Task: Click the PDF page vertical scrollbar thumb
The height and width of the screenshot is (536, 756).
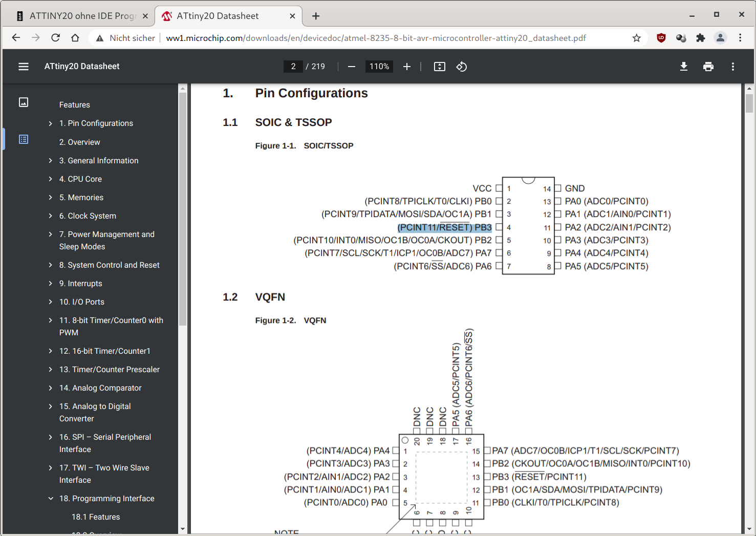Action: (749, 103)
